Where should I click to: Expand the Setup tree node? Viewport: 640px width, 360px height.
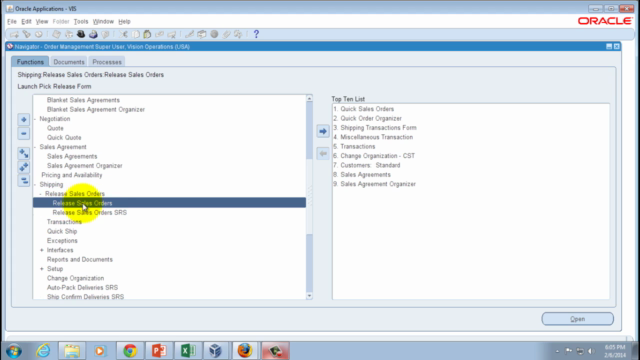[x=42, y=269]
